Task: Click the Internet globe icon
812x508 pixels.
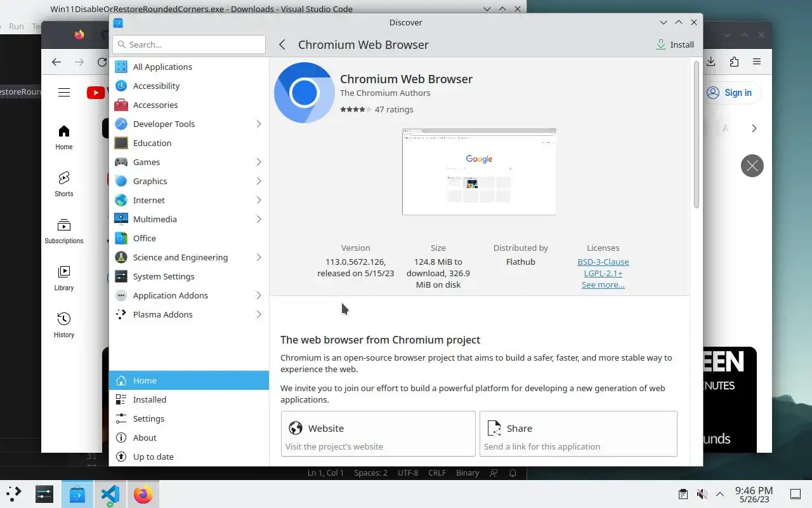Action: coord(121,200)
